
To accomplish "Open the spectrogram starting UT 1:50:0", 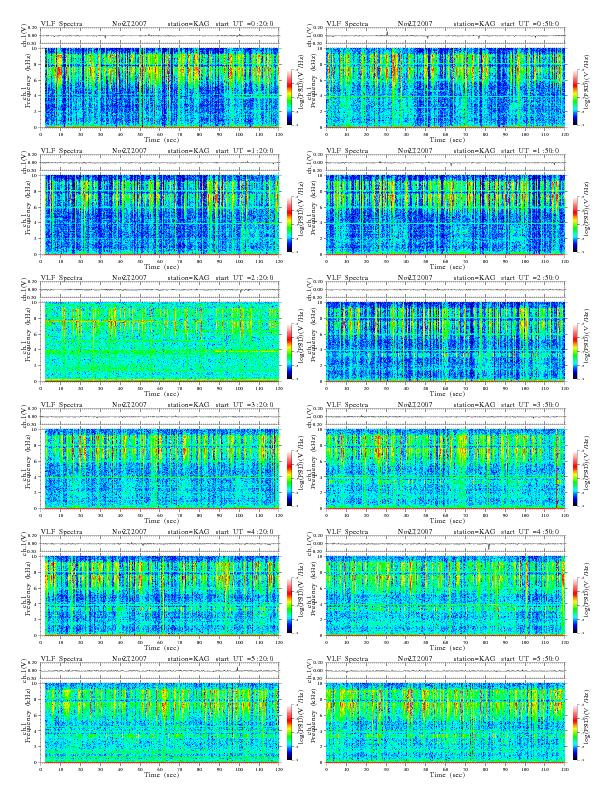I will point(445,215).
